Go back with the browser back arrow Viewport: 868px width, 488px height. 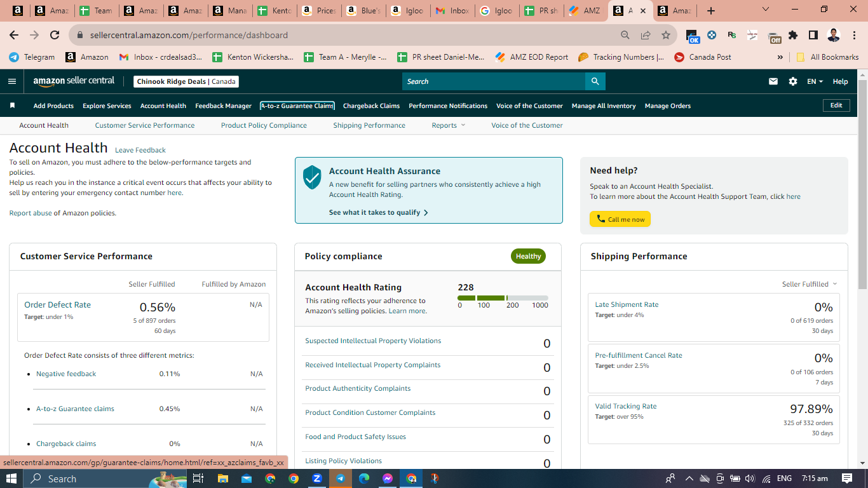point(14,35)
